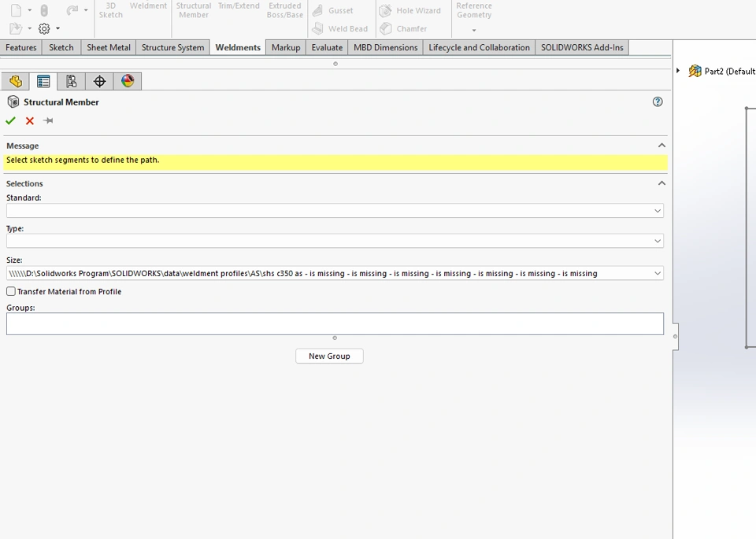The image size is (756, 539).
Task: Click the Structural Member panel title
Action: (x=61, y=102)
